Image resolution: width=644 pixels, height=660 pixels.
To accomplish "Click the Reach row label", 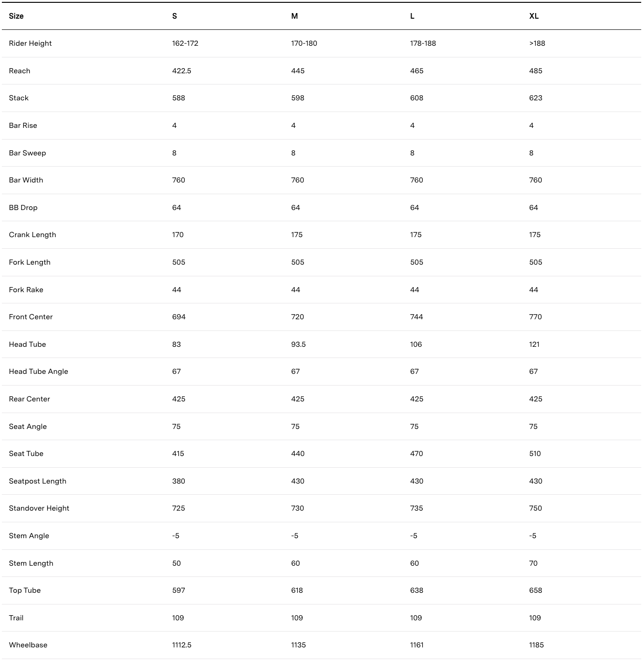I will [x=20, y=71].
